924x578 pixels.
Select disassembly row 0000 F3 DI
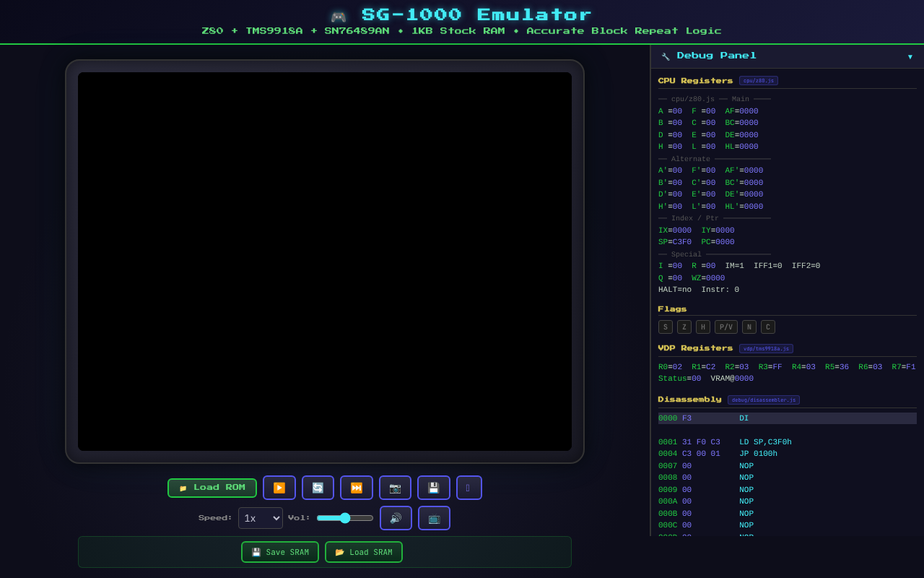pos(788,418)
